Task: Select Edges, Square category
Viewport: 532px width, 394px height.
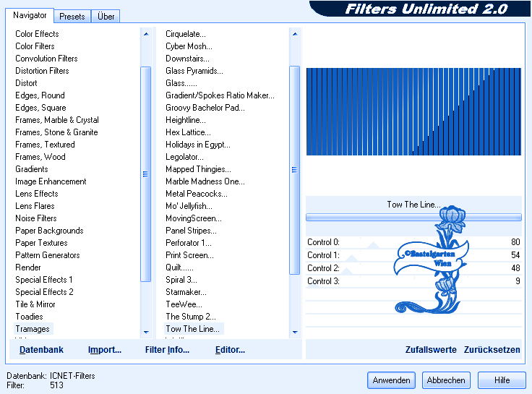Action: tap(40, 108)
